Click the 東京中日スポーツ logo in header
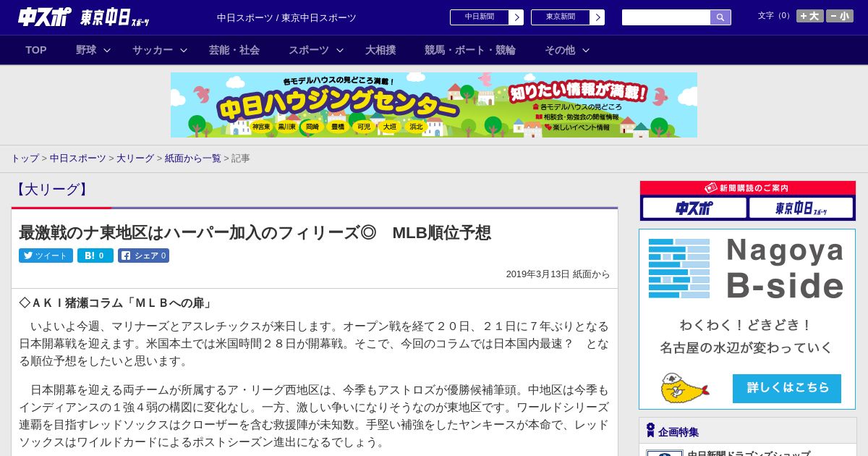This screenshot has height=456, width=868. click(x=115, y=17)
